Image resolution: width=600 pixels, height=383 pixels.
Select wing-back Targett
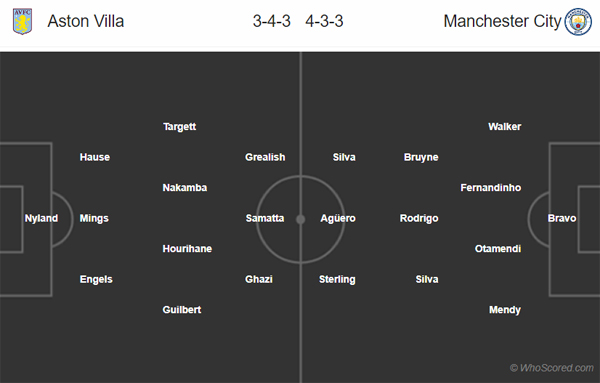pos(179,127)
